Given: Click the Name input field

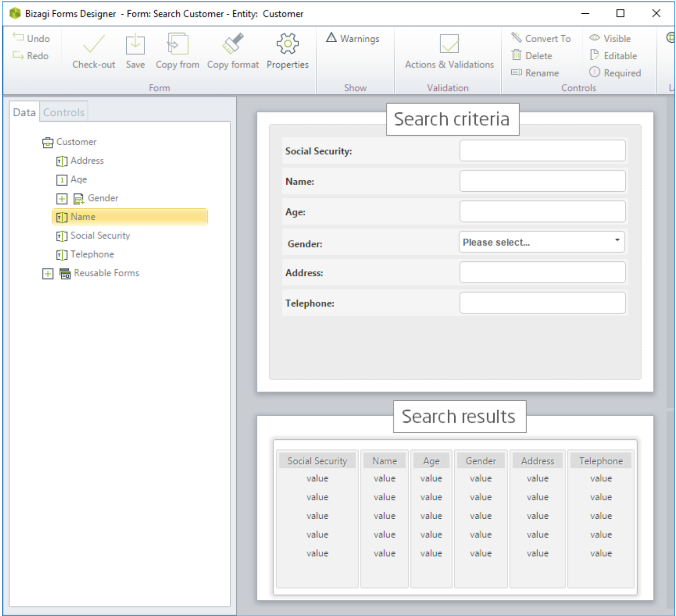Looking at the screenshot, I should pyautogui.click(x=542, y=181).
